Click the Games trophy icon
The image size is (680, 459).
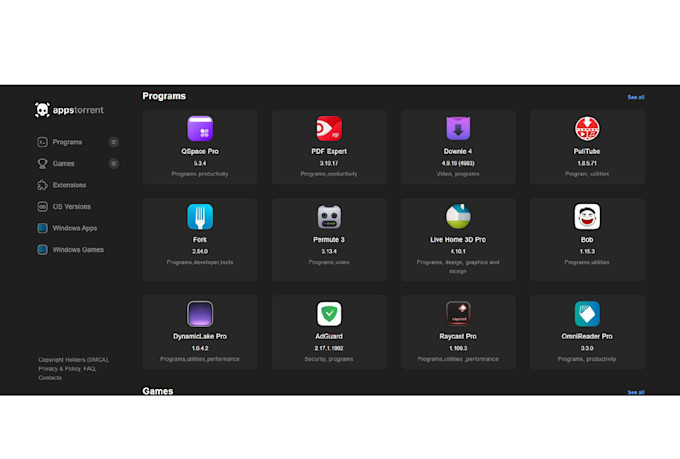pyautogui.click(x=42, y=164)
